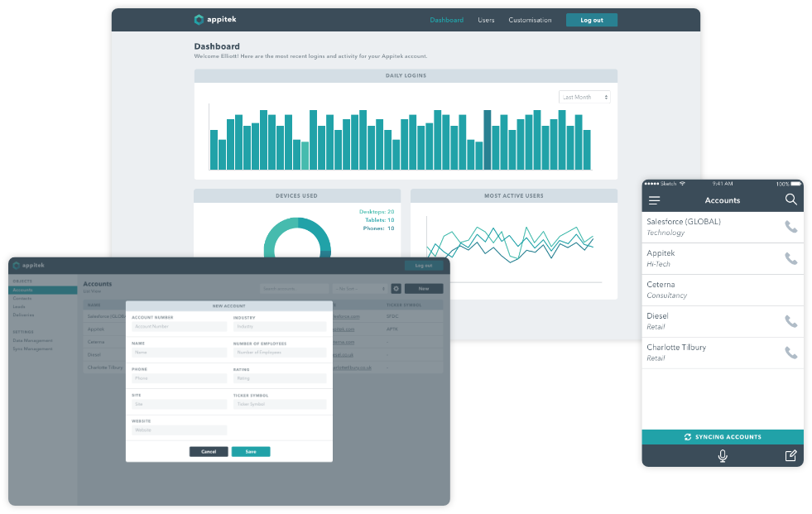Viewport: 812px width, 514px height.
Task: Click the Ticker Symbol field
Action: [280, 404]
